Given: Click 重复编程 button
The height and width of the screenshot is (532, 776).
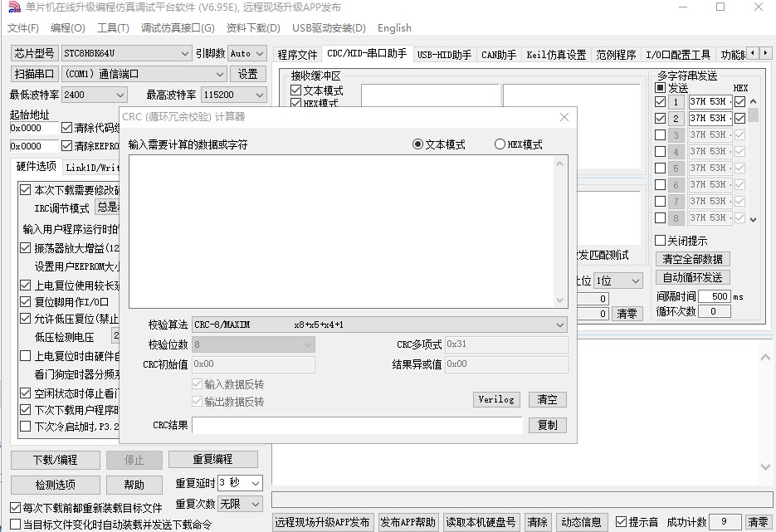Looking at the screenshot, I should pos(212,459).
